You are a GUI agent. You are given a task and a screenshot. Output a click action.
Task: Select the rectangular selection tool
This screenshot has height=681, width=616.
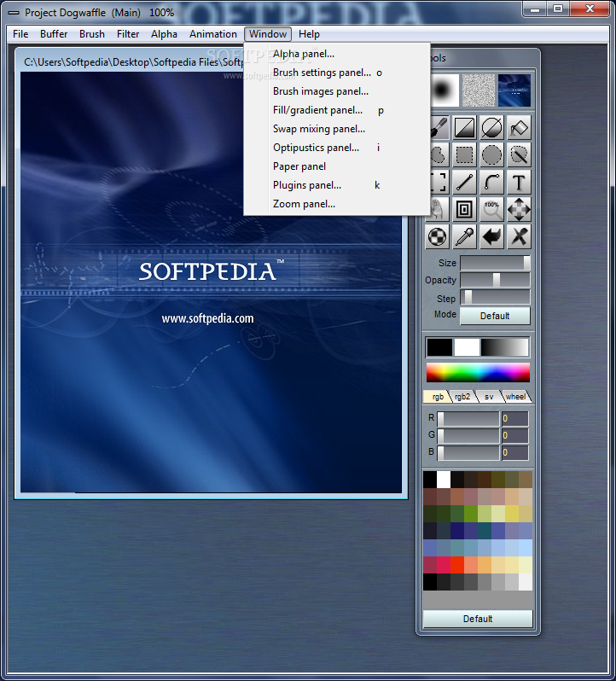pos(464,154)
